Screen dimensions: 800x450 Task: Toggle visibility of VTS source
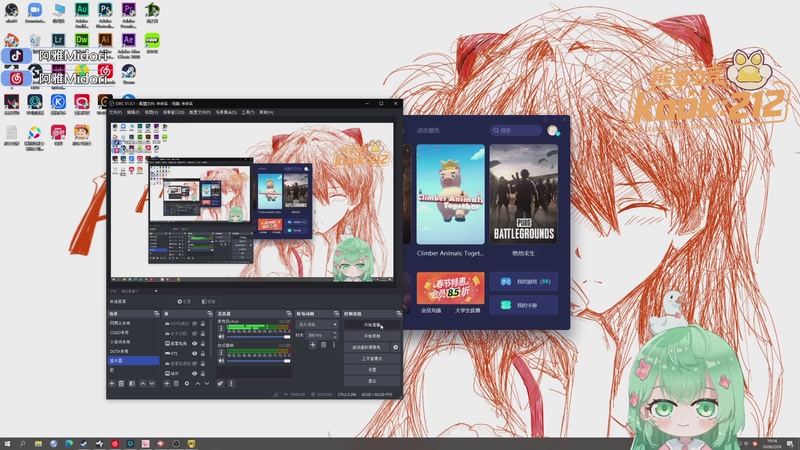(194, 353)
